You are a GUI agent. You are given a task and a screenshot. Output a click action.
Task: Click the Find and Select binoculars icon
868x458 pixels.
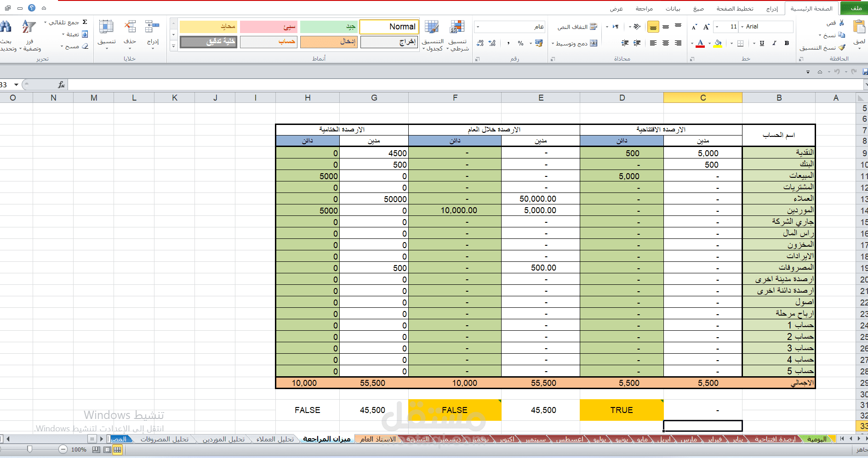[x=6, y=27]
